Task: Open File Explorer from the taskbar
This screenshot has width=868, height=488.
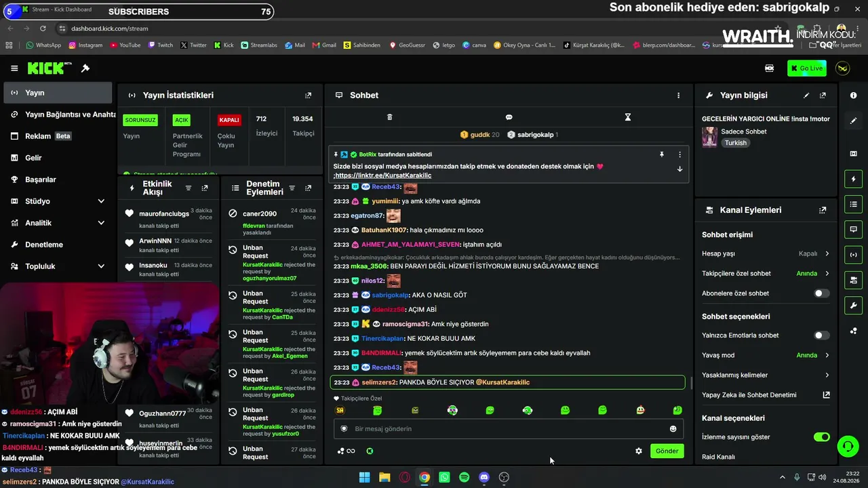Action: coord(384,477)
